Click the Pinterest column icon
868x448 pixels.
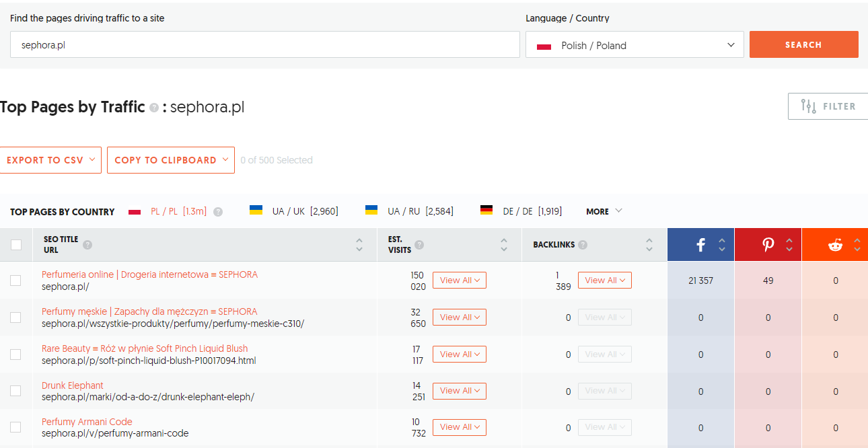768,245
